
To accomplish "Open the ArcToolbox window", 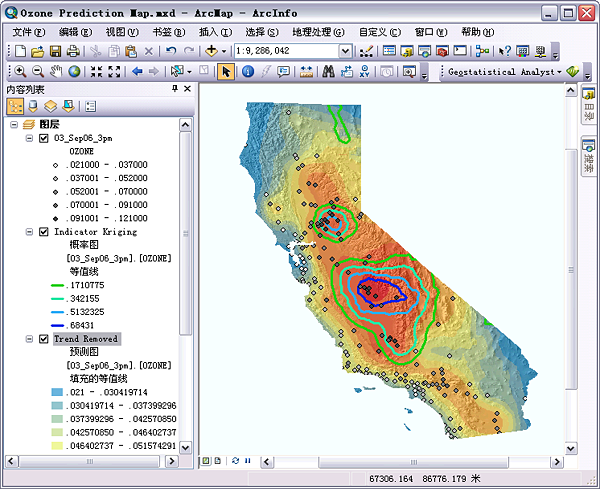I will tap(442, 51).
